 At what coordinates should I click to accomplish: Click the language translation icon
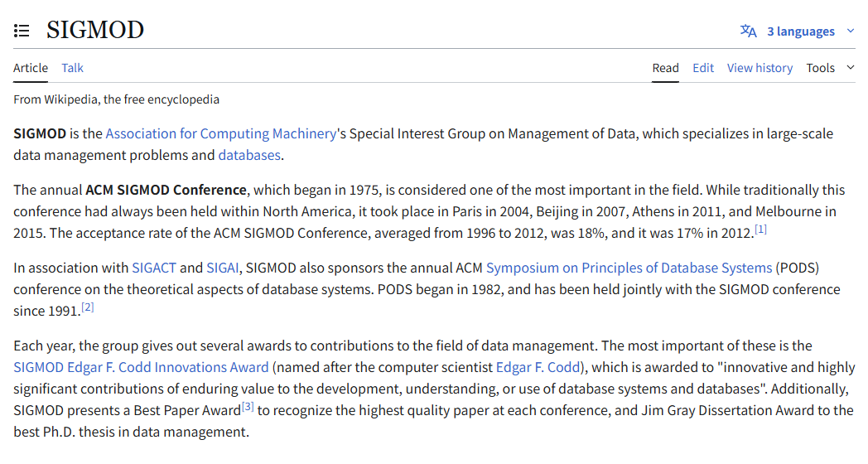click(749, 31)
